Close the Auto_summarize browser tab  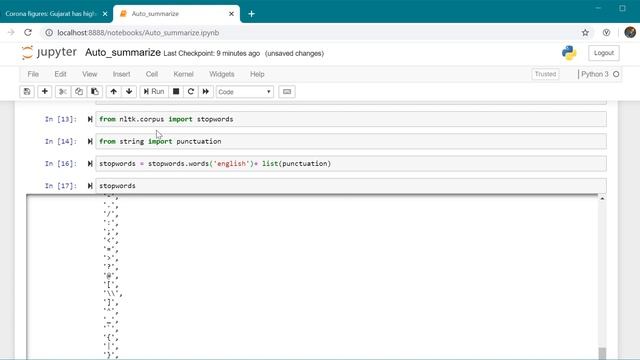tap(231, 14)
